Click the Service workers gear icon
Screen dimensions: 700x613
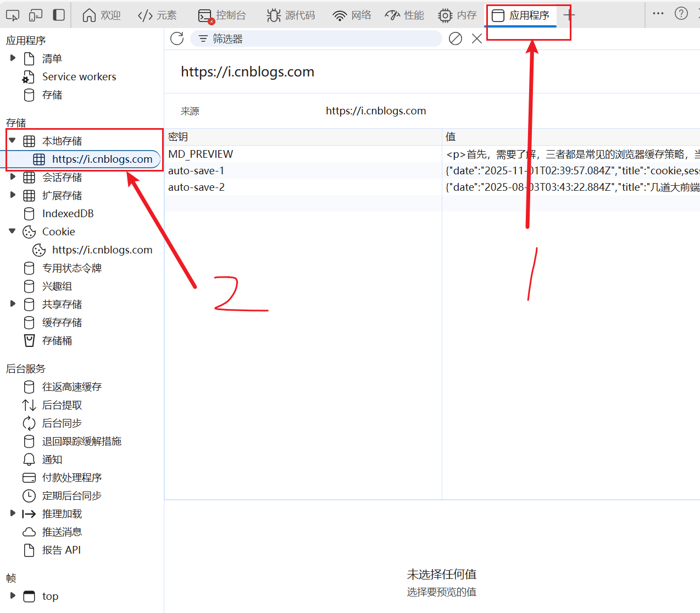29,76
